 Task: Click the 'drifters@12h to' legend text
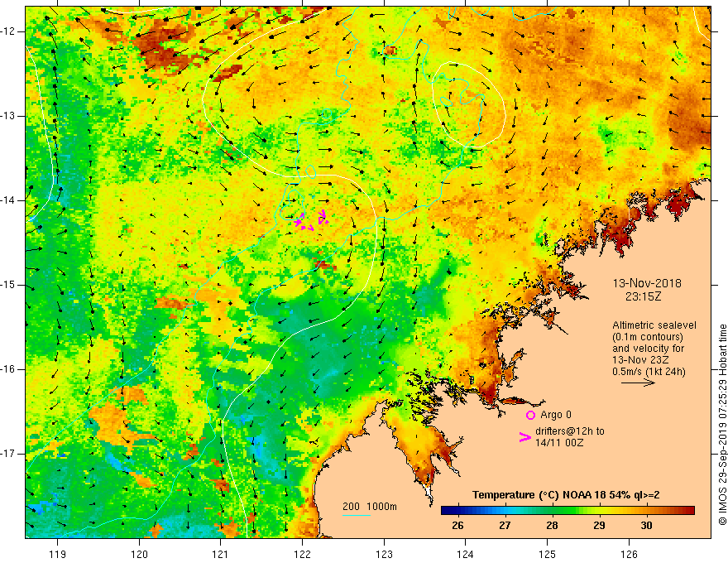pyautogui.click(x=570, y=431)
